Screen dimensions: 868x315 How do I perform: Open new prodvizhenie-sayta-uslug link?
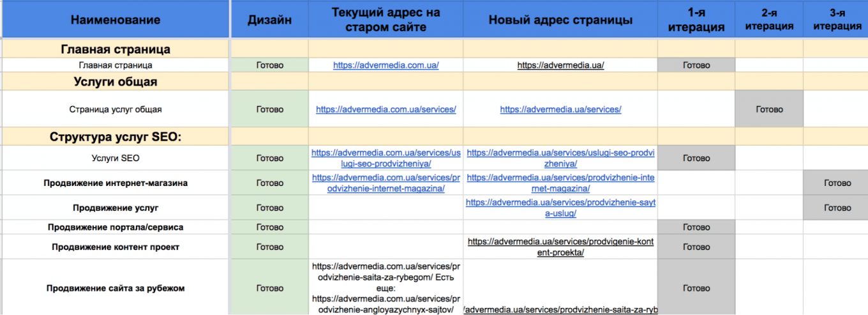coord(560,208)
